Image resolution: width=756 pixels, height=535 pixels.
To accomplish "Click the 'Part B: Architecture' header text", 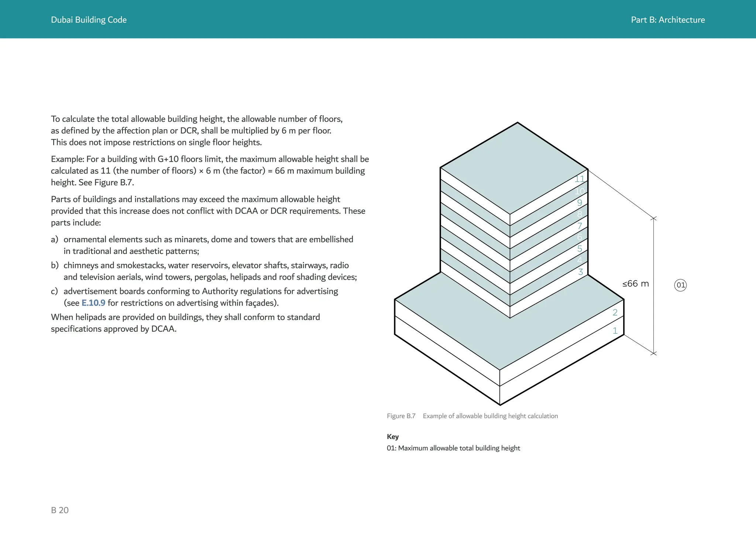I will [667, 20].
